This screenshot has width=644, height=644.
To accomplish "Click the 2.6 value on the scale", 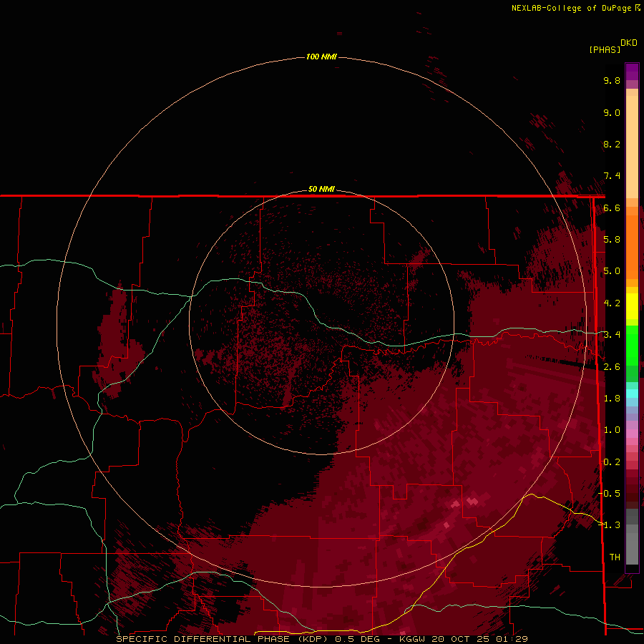I will pyautogui.click(x=612, y=367).
